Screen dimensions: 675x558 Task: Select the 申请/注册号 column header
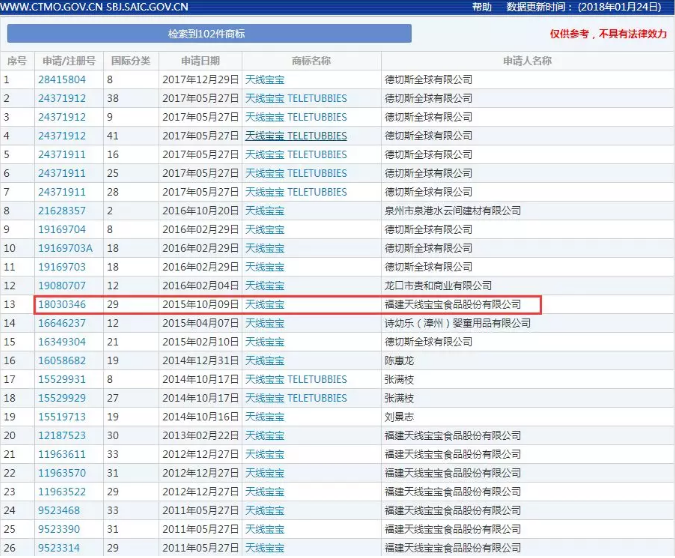(66, 61)
